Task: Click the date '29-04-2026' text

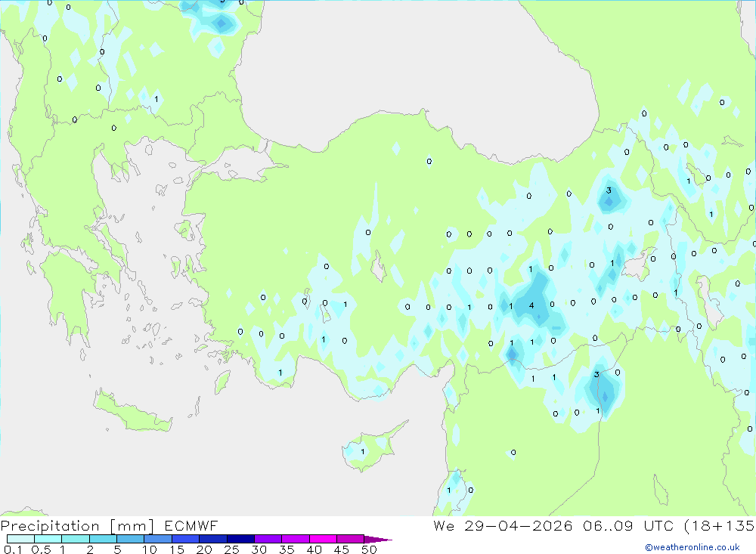Action: [x=519, y=525]
